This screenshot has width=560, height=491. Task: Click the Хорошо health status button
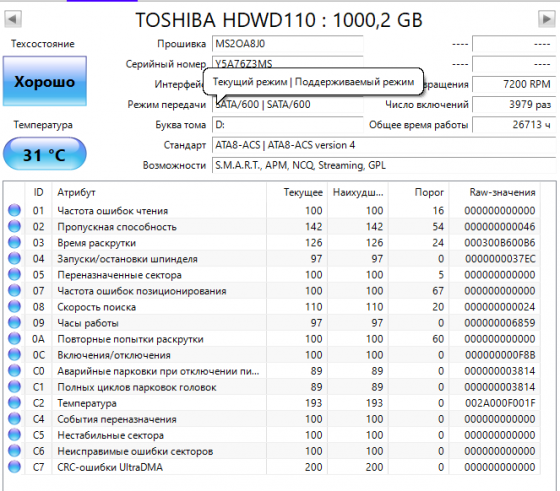[x=45, y=81]
